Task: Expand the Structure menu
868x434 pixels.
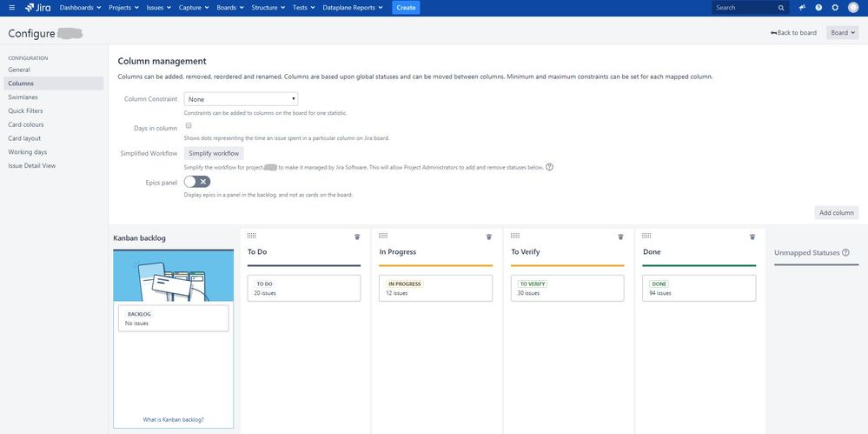Action: click(x=268, y=8)
